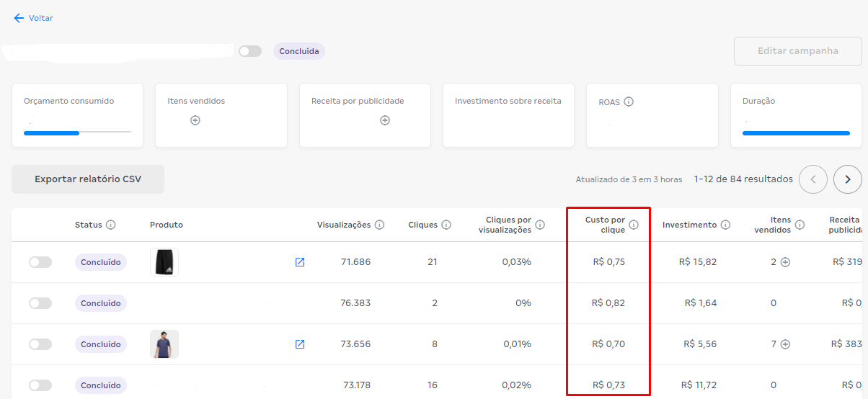Toggle the switch for the black shorts row
The width and height of the screenshot is (868, 399).
coord(40,262)
